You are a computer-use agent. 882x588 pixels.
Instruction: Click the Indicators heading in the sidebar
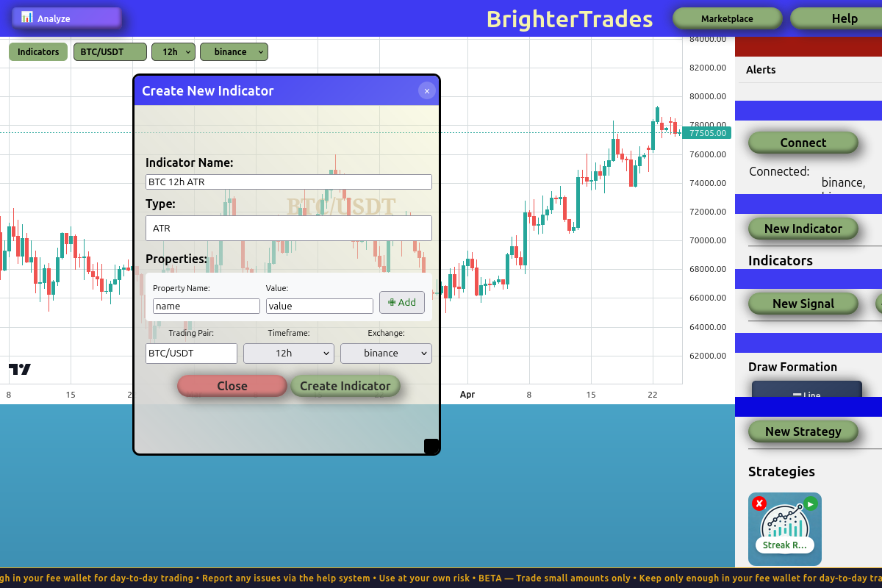[x=781, y=260]
